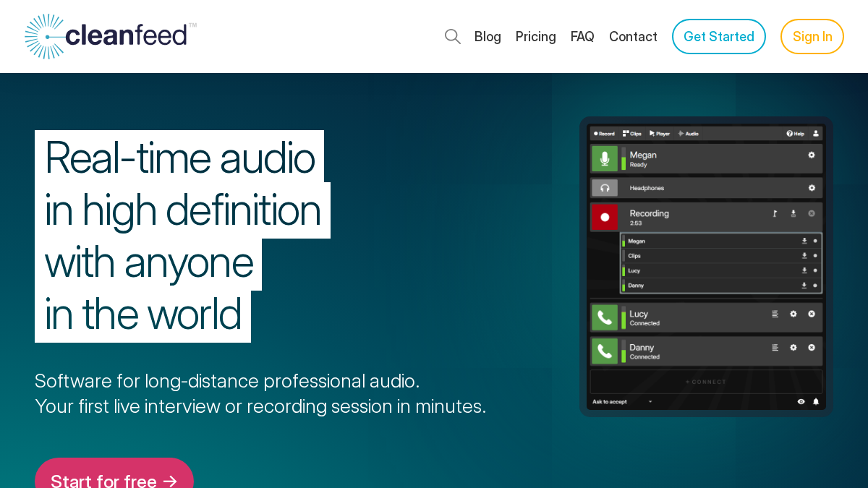This screenshot has height=488, width=868.
Task: Discard the Recording with the X icon
Action: pyautogui.click(x=812, y=213)
